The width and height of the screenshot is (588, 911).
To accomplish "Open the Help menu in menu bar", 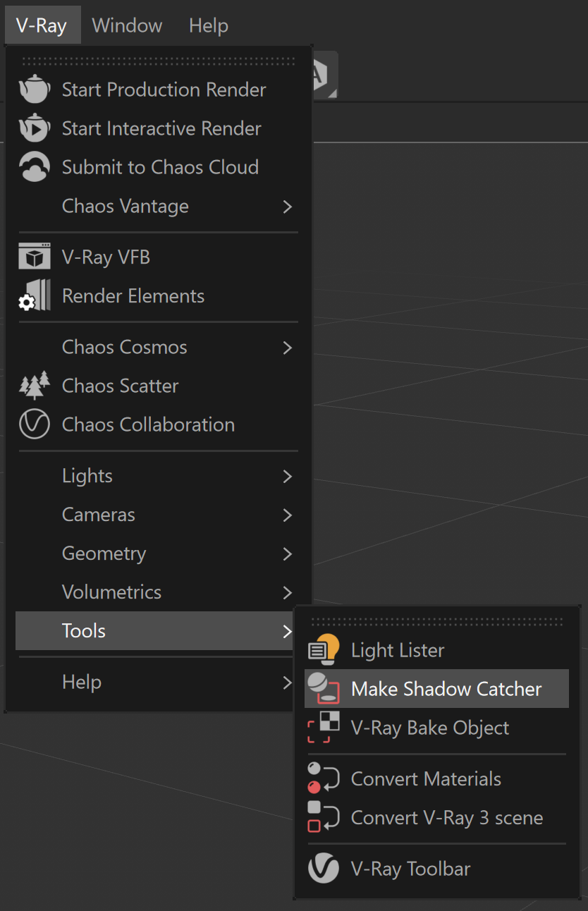I will (x=208, y=25).
